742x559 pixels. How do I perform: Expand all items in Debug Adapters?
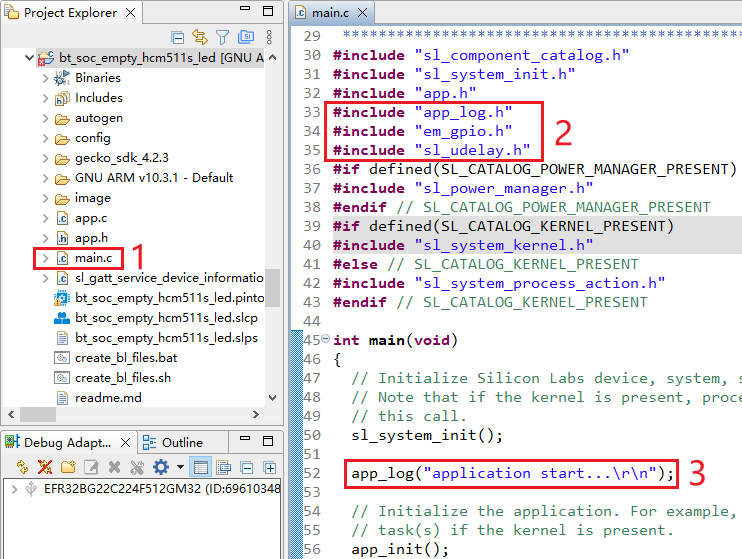coord(269,467)
